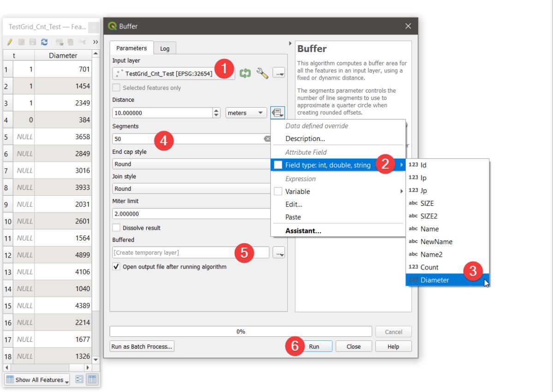
Task: Enable Dissolve result checkbox
Action: click(116, 228)
